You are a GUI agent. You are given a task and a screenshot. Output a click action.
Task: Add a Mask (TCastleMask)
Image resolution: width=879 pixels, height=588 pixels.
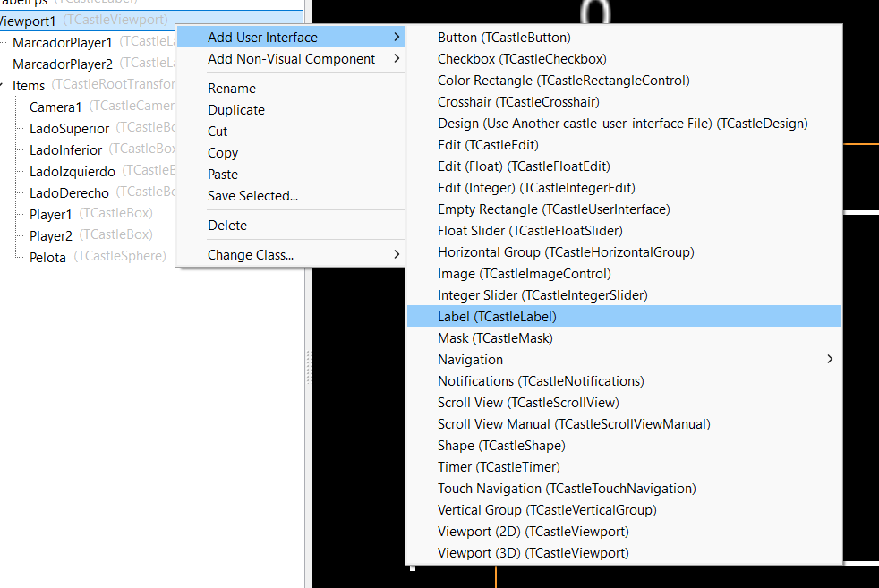tap(624, 338)
